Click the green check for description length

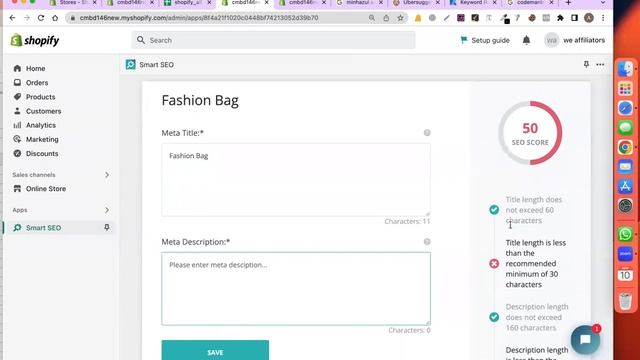(494, 317)
